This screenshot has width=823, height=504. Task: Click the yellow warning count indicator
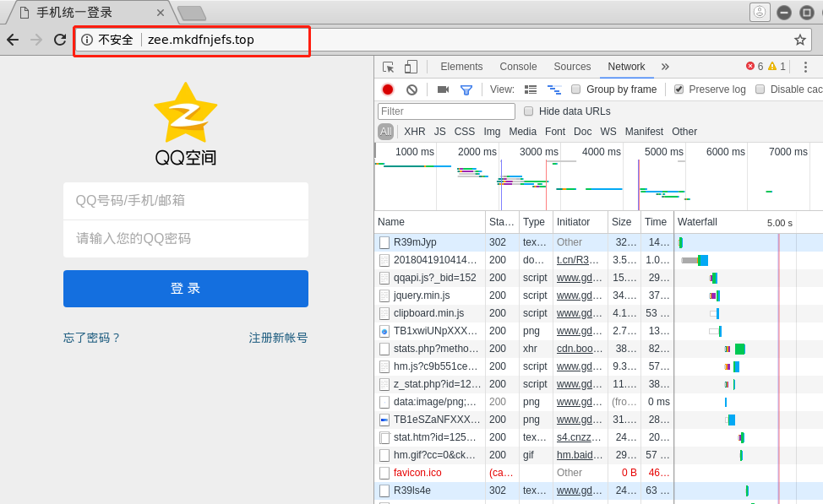pos(777,66)
